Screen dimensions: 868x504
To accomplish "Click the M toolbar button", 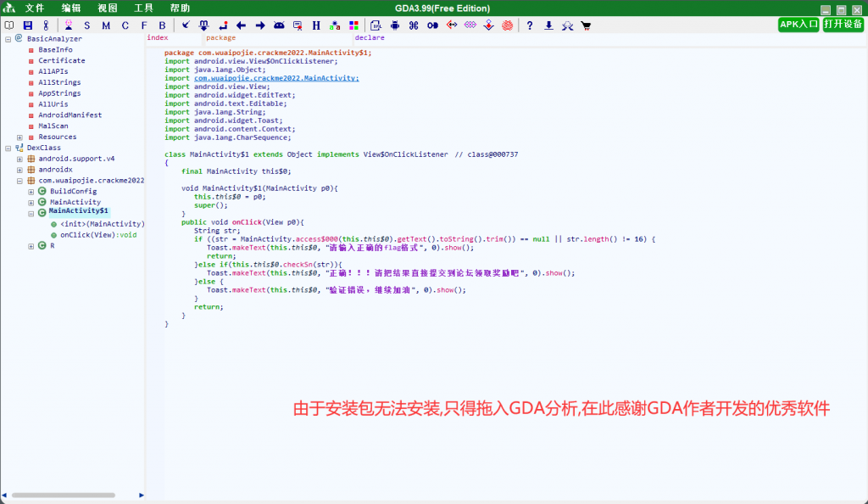I will click(106, 25).
